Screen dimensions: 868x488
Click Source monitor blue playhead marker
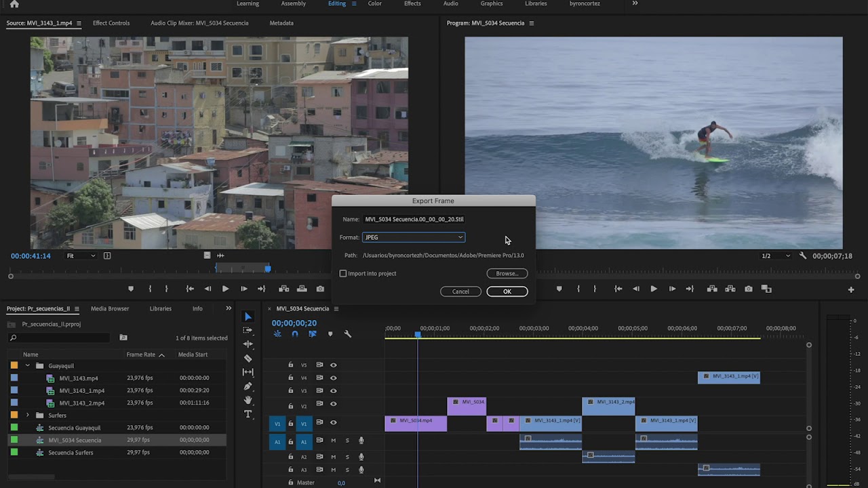click(x=268, y=269)
